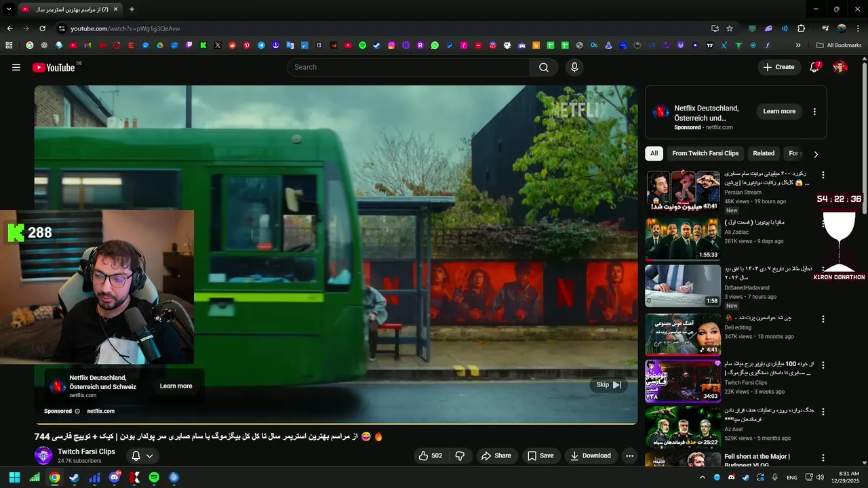This screenshot has height=488, width=868.
Task: Open All Bookmarks folder
Action: 839,45
